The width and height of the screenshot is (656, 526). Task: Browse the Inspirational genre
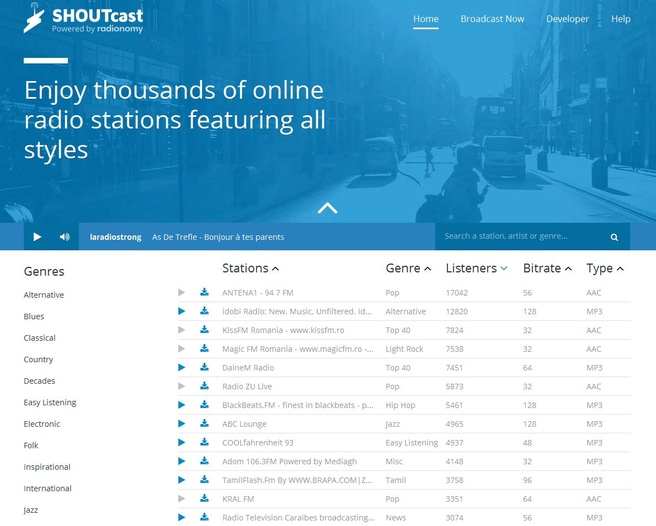[x=47, y=467]
